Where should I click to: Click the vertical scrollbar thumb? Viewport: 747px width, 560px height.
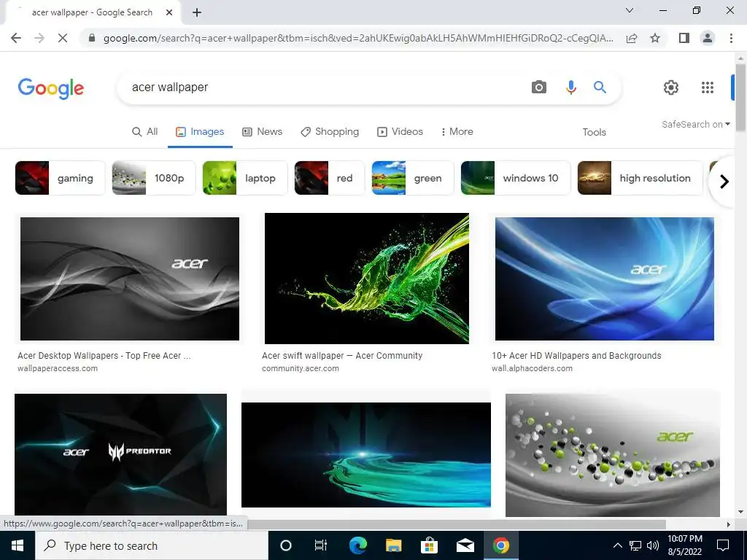(740, 98)
